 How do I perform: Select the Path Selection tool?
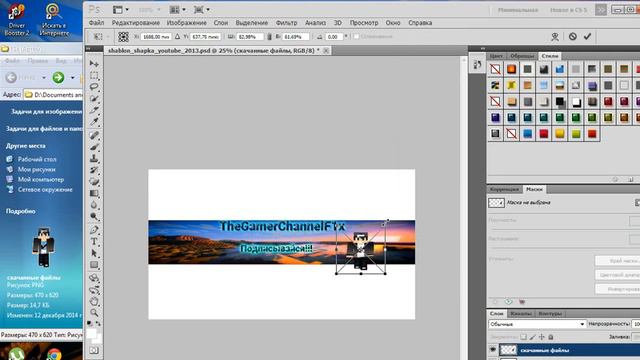point(94,253)
